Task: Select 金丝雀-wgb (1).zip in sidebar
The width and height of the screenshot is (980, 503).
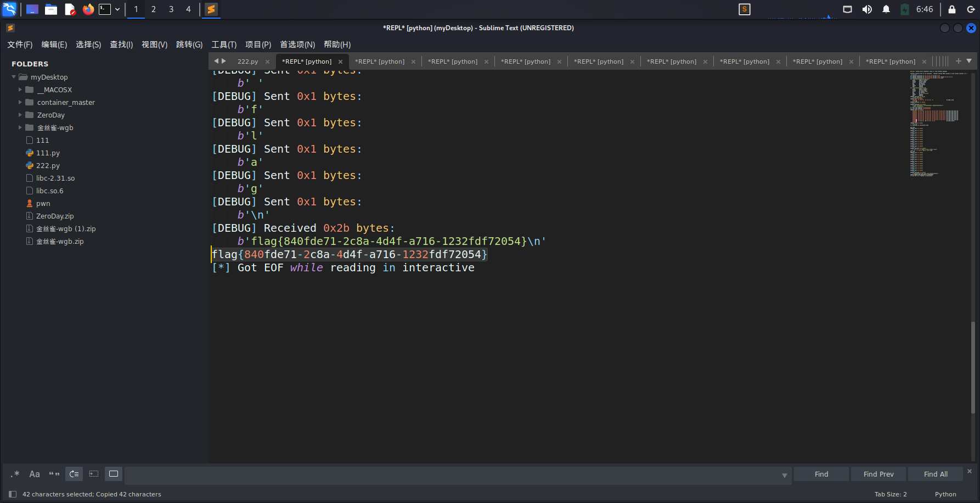Action: [x=65, y=228]
